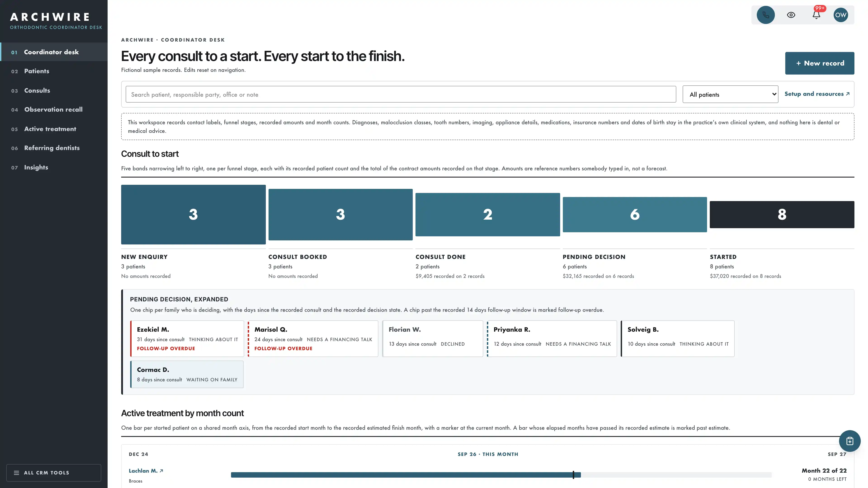This screenshot has height=488, width=868.
Task: Click the 'Consult to start' heading
Action: point(150,154)
